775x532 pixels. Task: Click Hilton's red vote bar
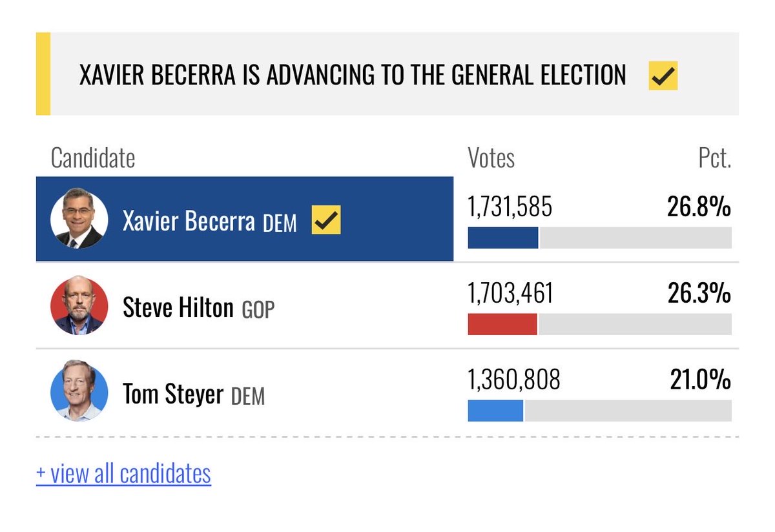pos(502,324)
